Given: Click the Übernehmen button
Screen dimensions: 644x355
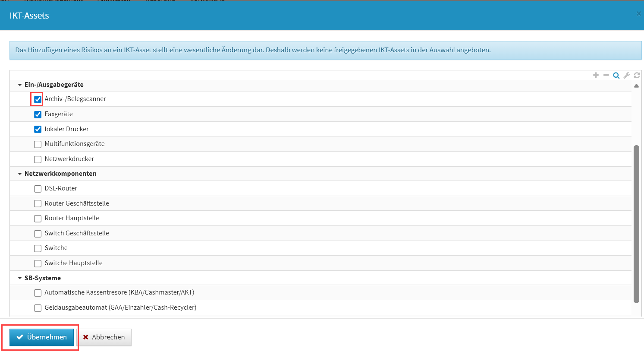Looking at the screenshot, I should (42, 337).
